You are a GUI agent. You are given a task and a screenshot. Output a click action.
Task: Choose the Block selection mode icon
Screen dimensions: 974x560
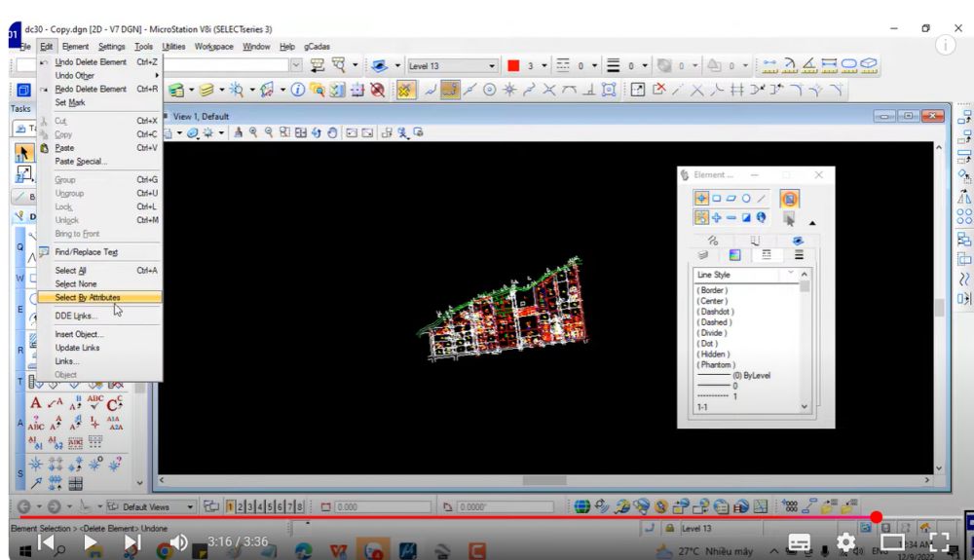pyautogui.click(x=717, y=199)
